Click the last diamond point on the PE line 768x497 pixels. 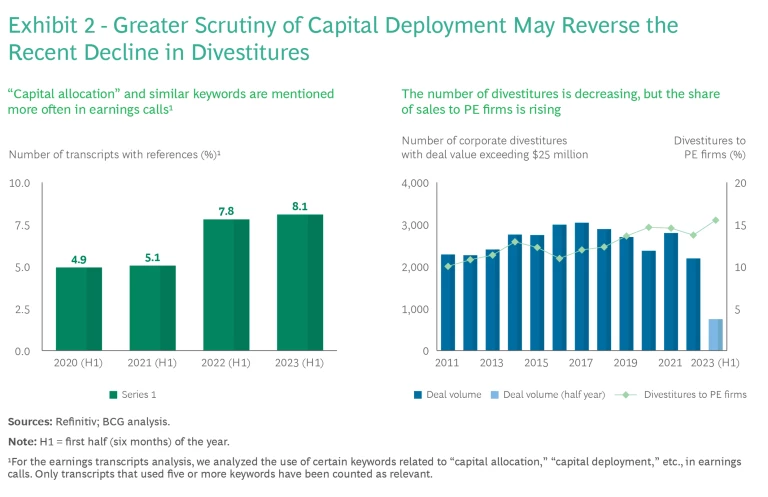716,220
